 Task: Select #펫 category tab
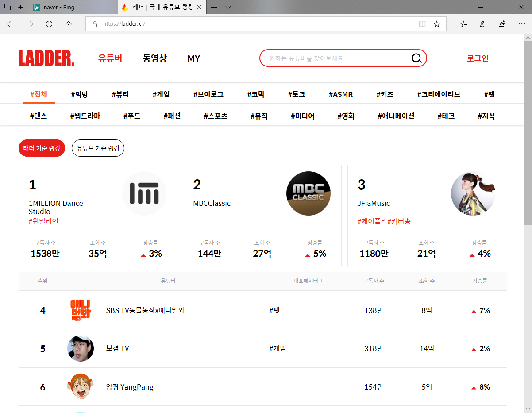[490, 94]
